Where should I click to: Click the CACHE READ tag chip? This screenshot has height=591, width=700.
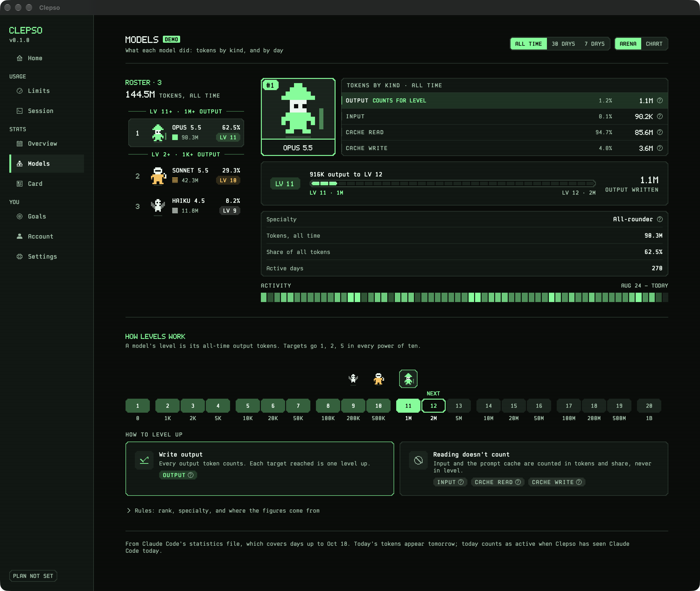tap(498, 482)
